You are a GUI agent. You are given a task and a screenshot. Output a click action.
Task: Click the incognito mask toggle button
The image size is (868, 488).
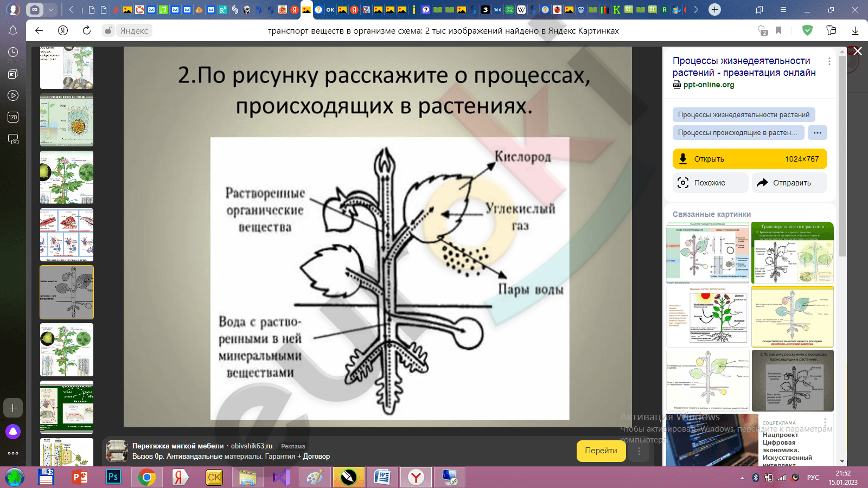pyautogui.click(x=35, y=10)
